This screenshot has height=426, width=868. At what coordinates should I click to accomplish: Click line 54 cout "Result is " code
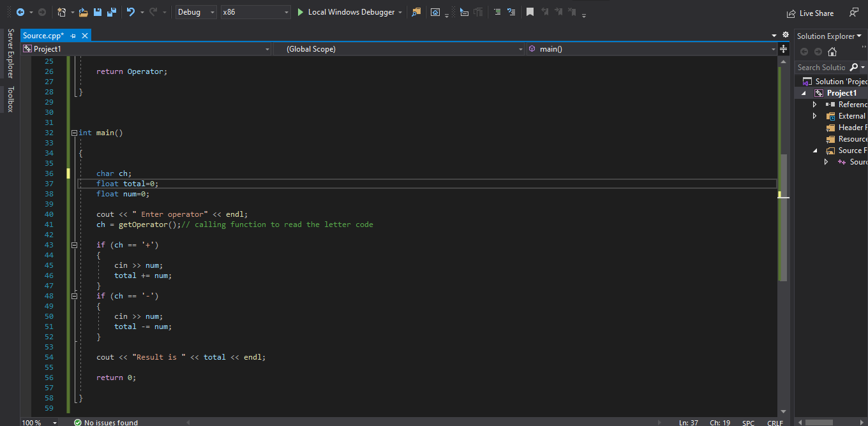tap(181, 357)
